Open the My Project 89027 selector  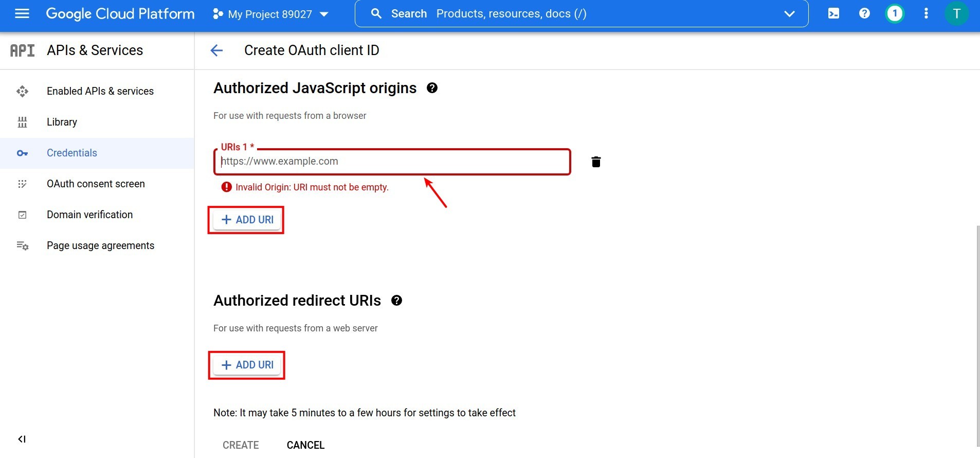point(270,14)
